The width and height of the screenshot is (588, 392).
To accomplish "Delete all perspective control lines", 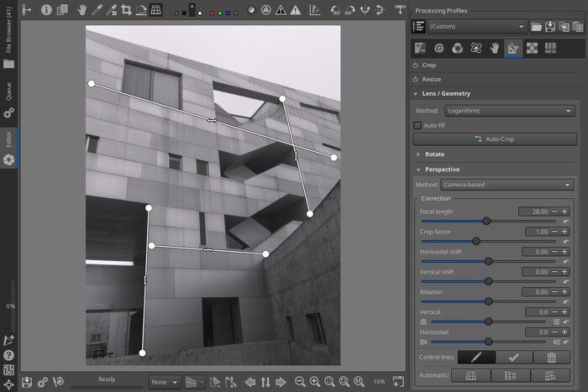I will click(551, 357).
